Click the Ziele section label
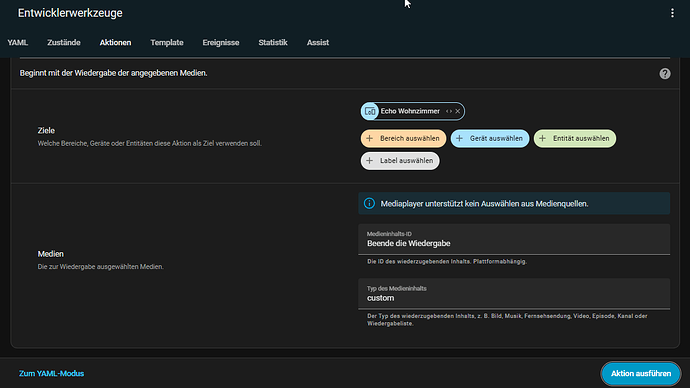The image size is (690, 388). click(46, 131)
